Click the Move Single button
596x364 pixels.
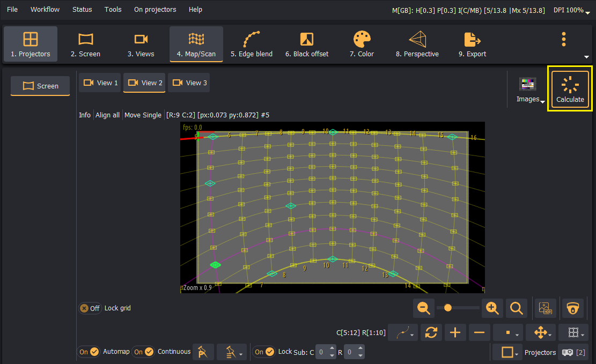point(143,115)
